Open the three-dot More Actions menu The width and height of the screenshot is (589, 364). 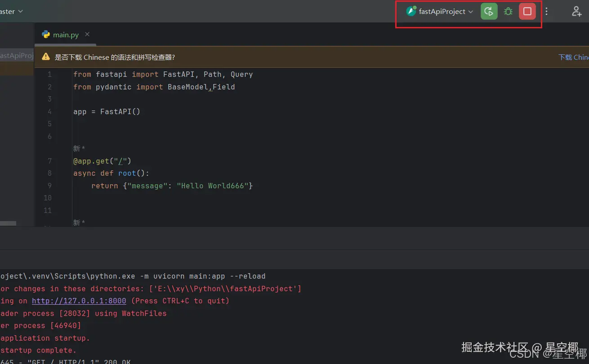(x=547, y=12)
